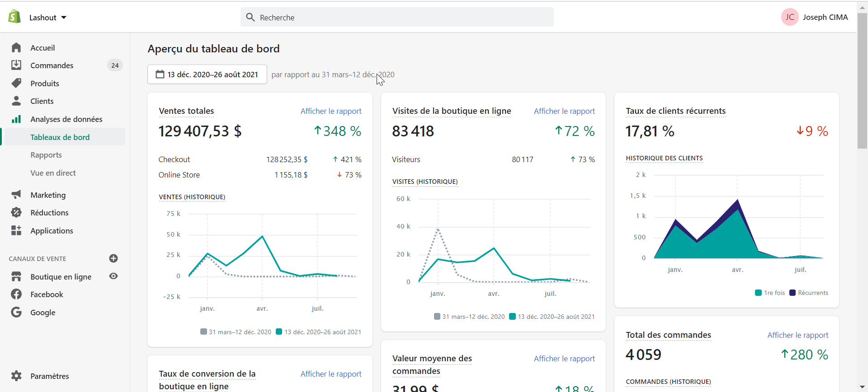Open Produits tag icon in sidebar

click(x=16, y=83)
